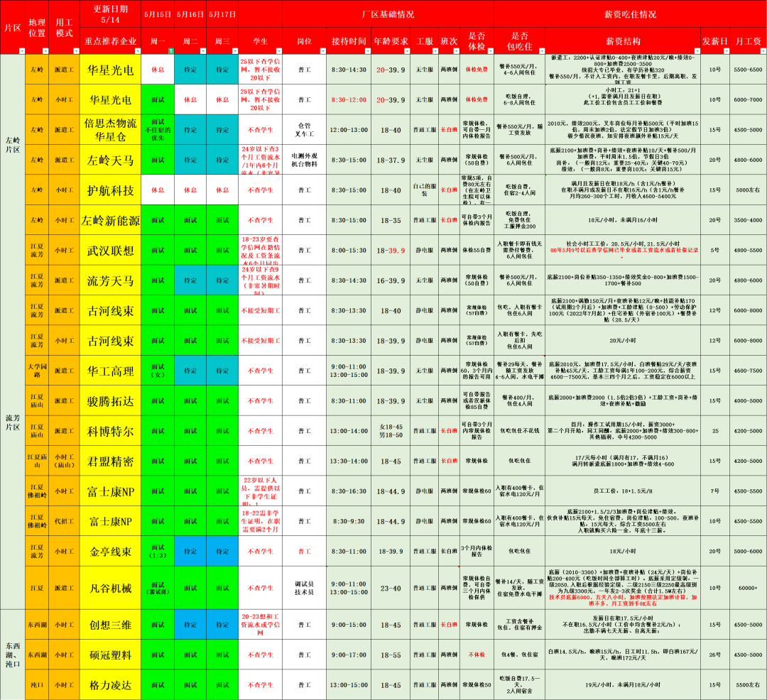Open the 薪资结构 column filter dropdown

click(x=697, y=51)
